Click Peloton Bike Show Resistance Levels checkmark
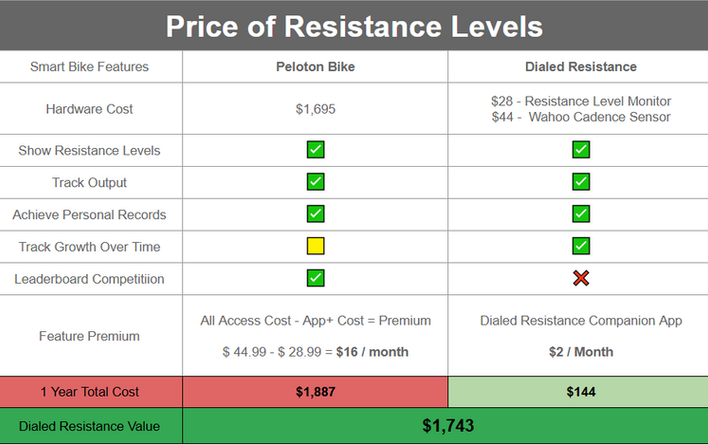Viewport: 708px width, 444px height. pyautogui.click(x=315, y=151)
